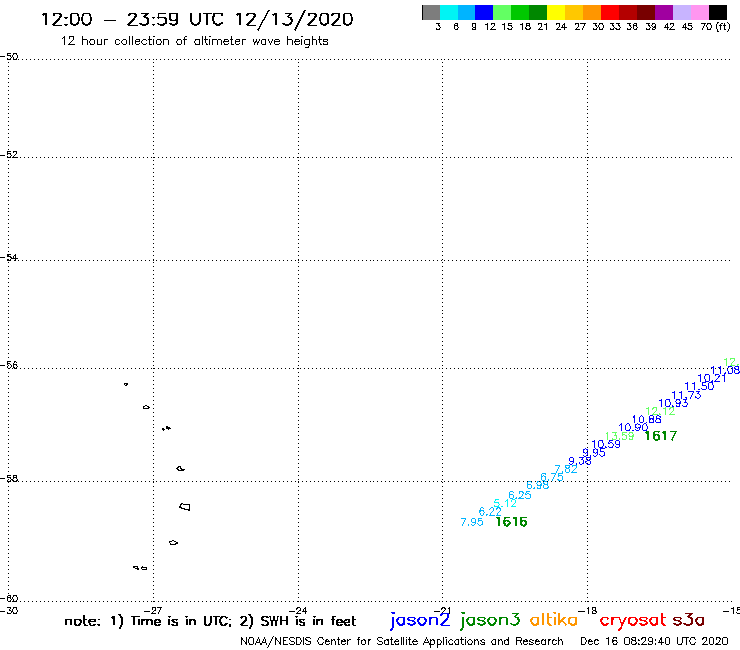Click the wave height value 11.73
Screen dimensions: 740x650
click(687, 395)
